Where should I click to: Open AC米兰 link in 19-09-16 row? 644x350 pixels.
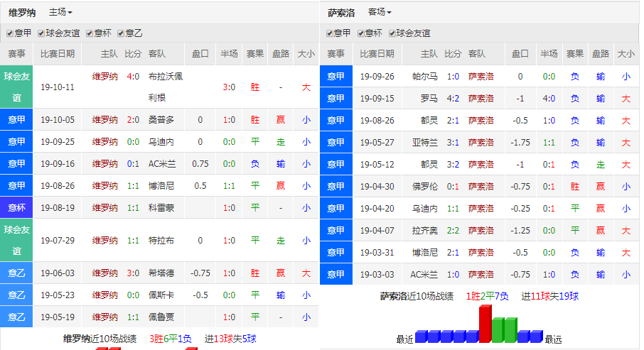point(162,164)
